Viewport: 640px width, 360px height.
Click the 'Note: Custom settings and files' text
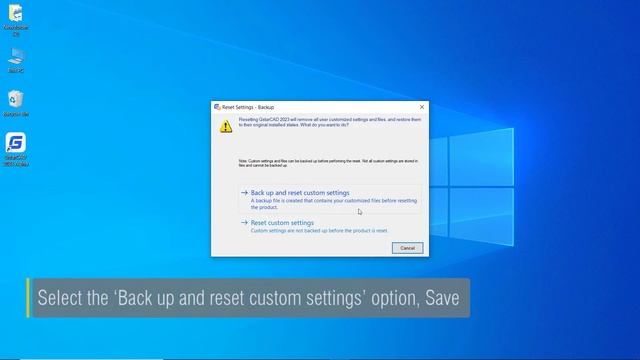(x=328, y=163)
